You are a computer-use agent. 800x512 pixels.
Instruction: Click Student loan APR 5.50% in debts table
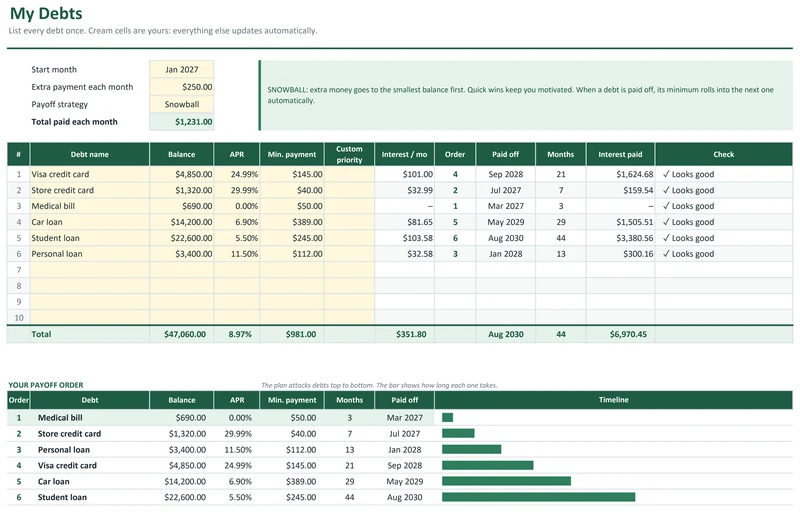(x=237, y=238)
